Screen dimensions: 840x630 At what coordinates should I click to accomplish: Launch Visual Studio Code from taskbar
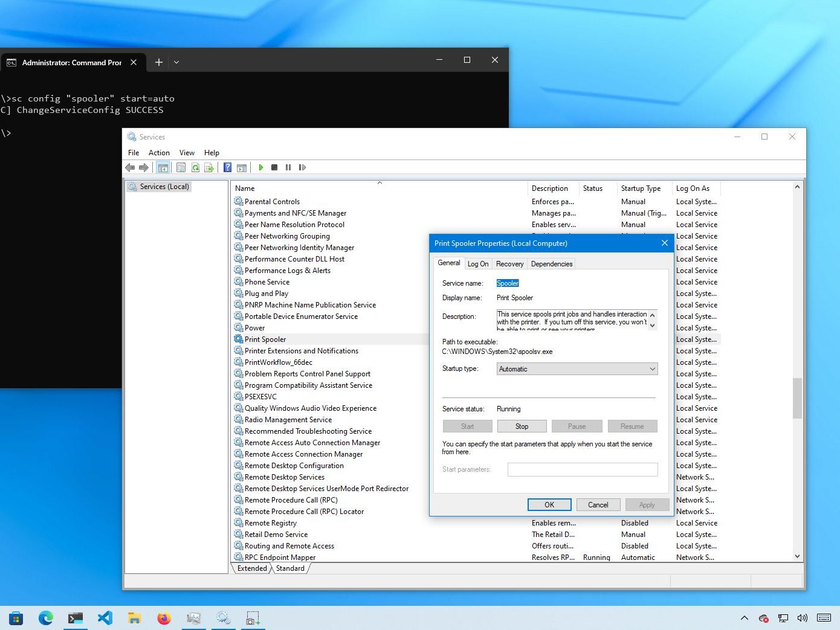(x=105, y=618)
